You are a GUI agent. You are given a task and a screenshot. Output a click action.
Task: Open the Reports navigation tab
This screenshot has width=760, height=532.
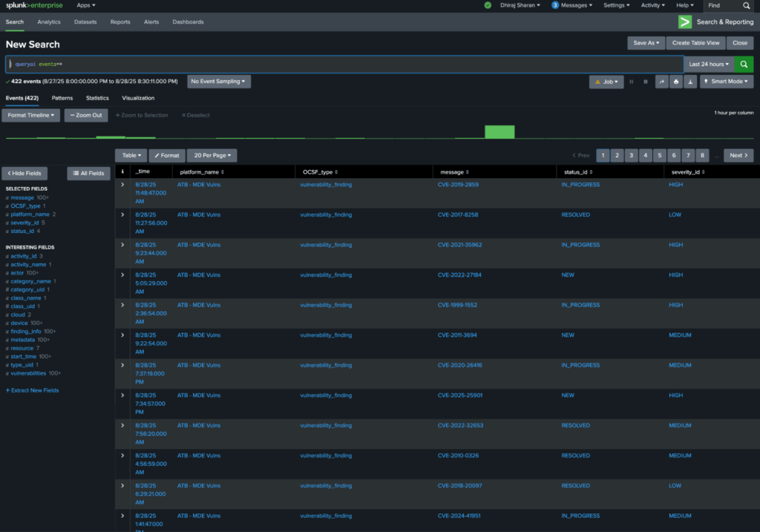[120, 22]
